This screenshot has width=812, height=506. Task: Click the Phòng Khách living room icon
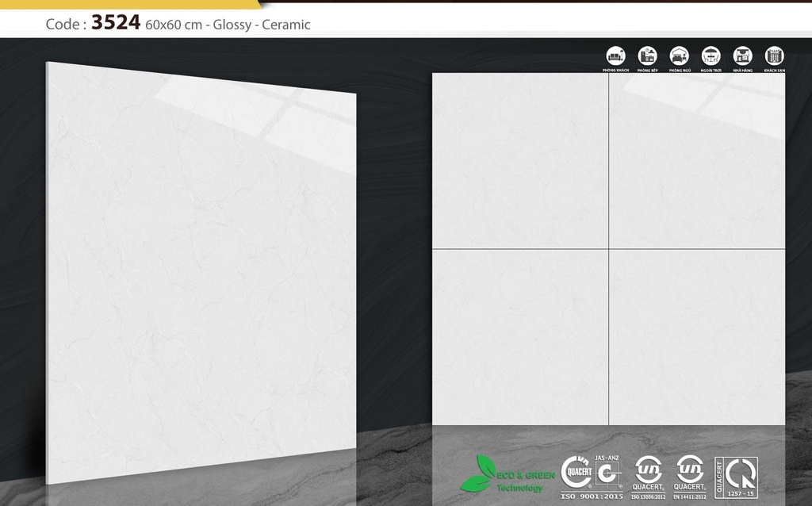(615, 56)
